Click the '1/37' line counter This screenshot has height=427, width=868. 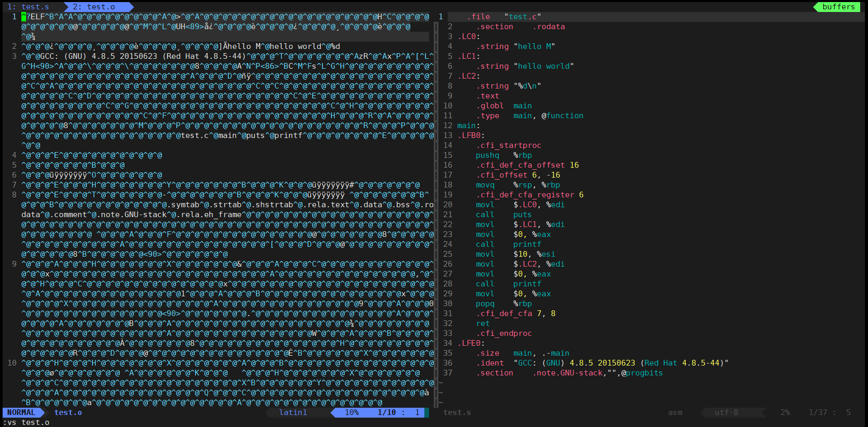[818, 412]
